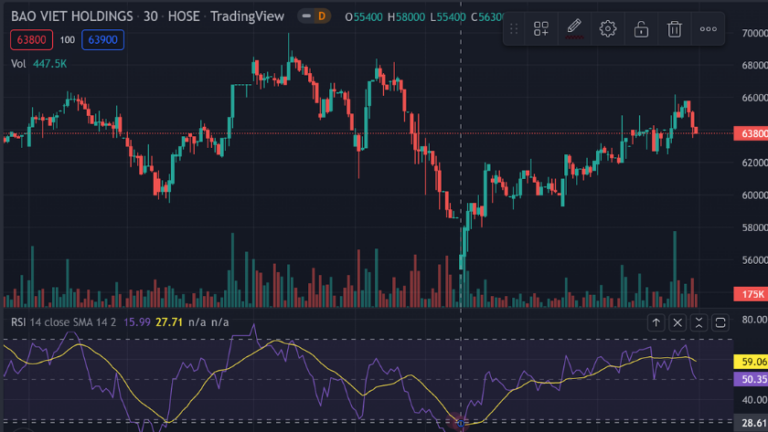The image size is (768, 432).
Task: Click the 28.61 RSI axis value
Action: pos(752,423)
